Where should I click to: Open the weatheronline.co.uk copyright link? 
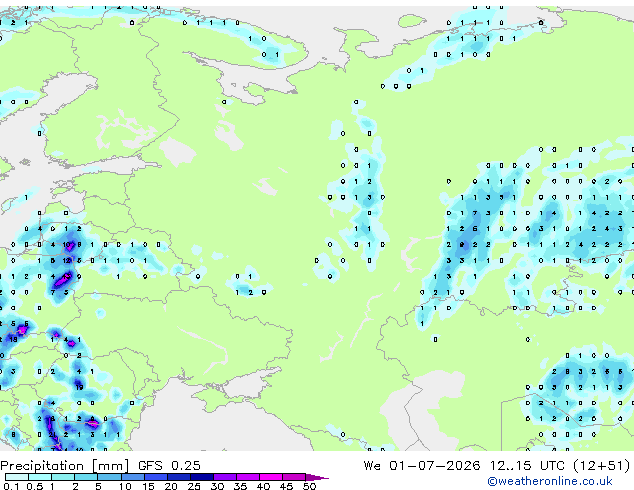tap(550, 481)
